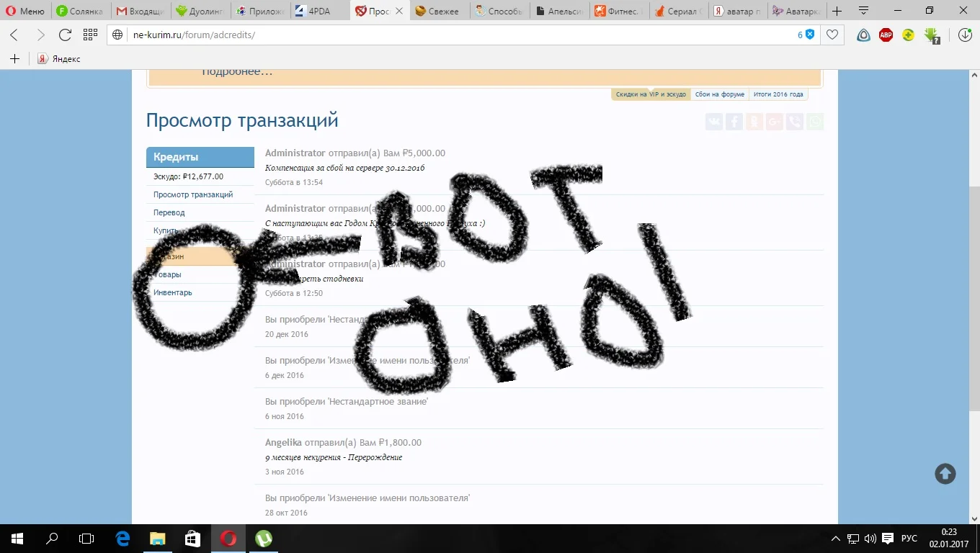Viewport: 980px width, 553px height.
Task: Open the Просмотр транзакций link
Action: click(193, 194)
